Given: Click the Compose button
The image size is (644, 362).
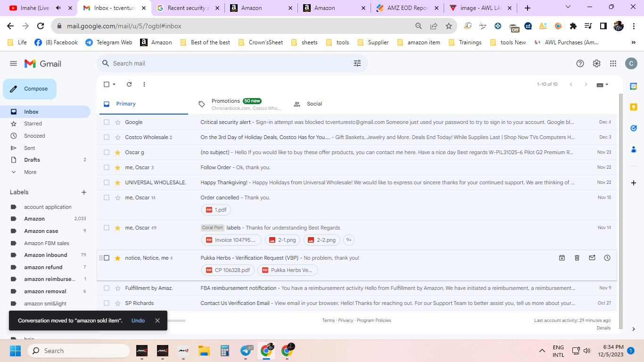Looking at the screenshot, I should (x=30, y=89).
